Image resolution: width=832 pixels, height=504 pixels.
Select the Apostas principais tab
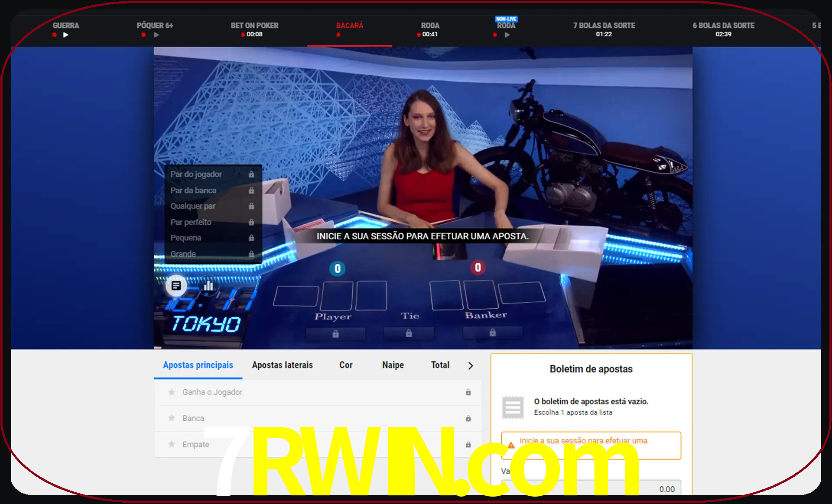pyautogui.click(x=198, y=365)
